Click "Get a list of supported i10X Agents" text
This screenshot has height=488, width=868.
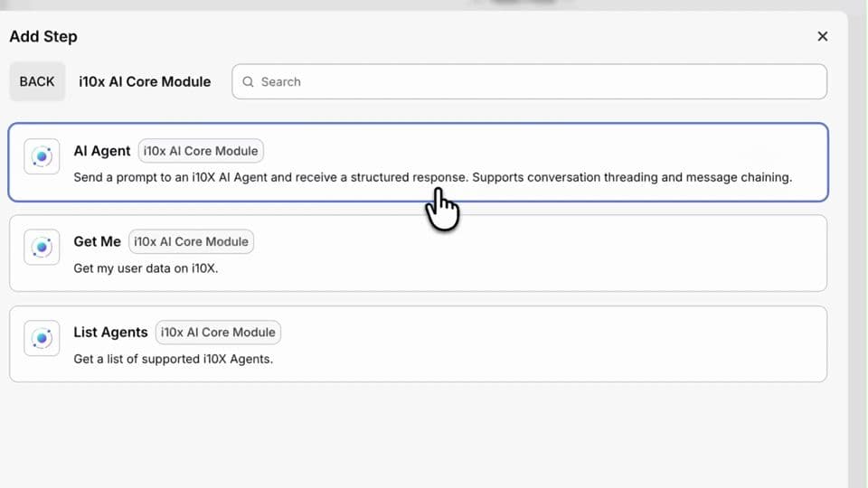[173, 359]
